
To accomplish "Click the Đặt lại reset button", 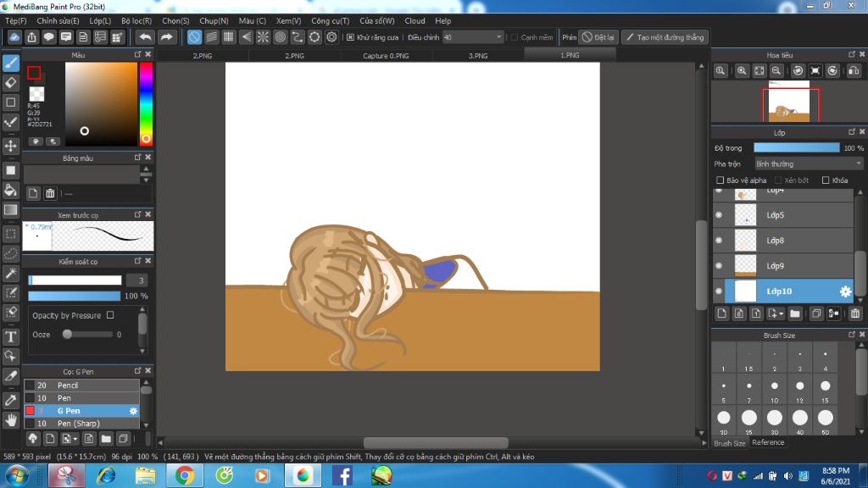I will 598,37.
